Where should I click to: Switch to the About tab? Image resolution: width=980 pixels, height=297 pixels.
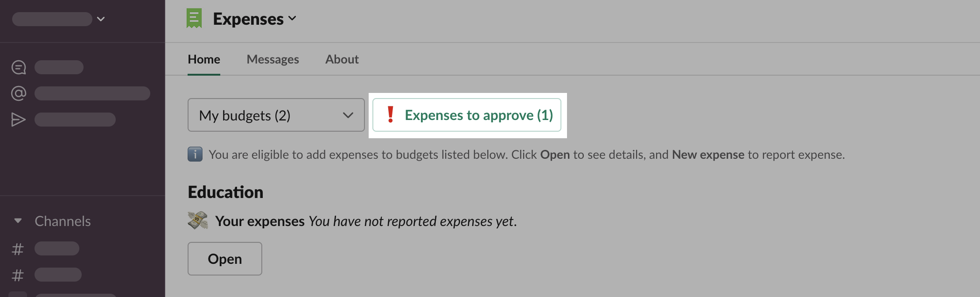[342, 59]
